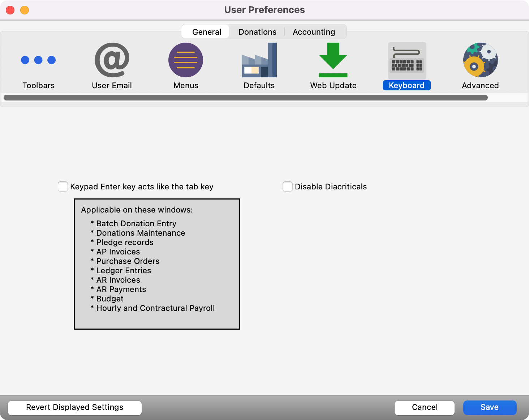Open the Accounting tab

tap(314, 32)
